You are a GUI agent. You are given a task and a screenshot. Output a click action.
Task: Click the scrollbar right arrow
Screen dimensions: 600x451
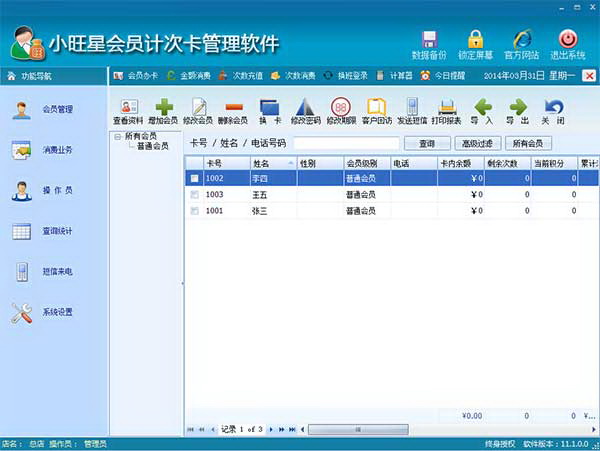point(593,430)
